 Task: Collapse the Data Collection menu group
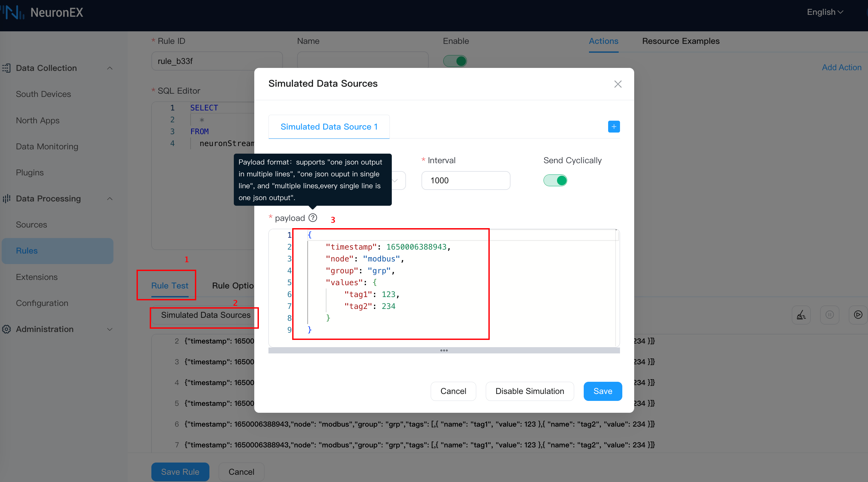click(109, 68)
